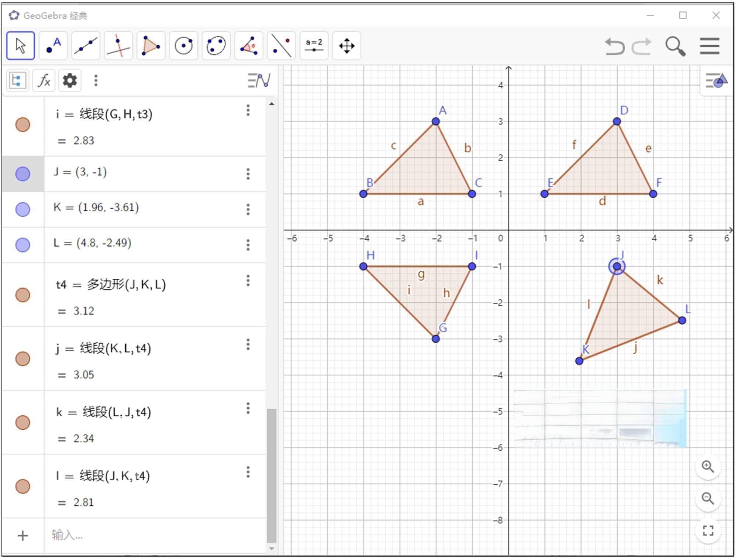Open the main hamburger menu

(710, 46)
